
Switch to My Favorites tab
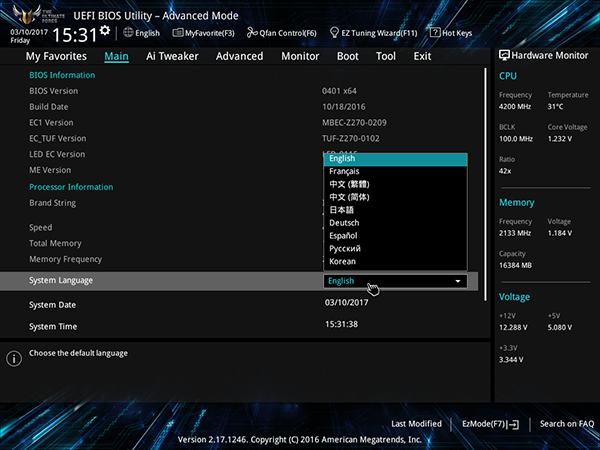56,56
